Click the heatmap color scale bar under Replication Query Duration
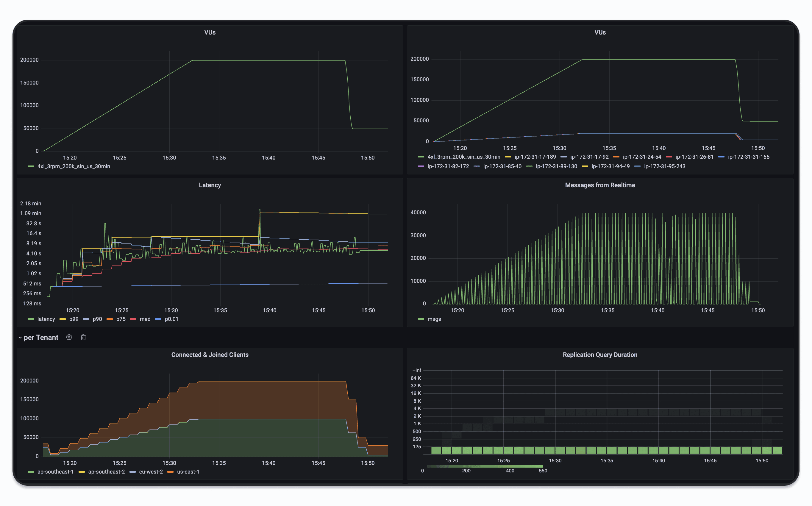 click(485, 466)
